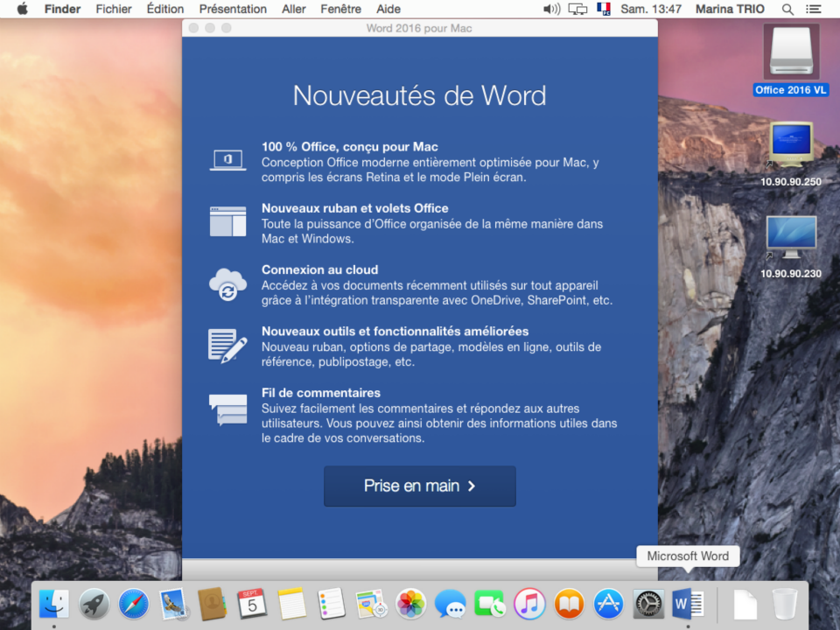840x630 pixels.
Task: Click '100 % Office, conçu pour Mac' heading
Action: pyautogui.click(x=349, y=147)
